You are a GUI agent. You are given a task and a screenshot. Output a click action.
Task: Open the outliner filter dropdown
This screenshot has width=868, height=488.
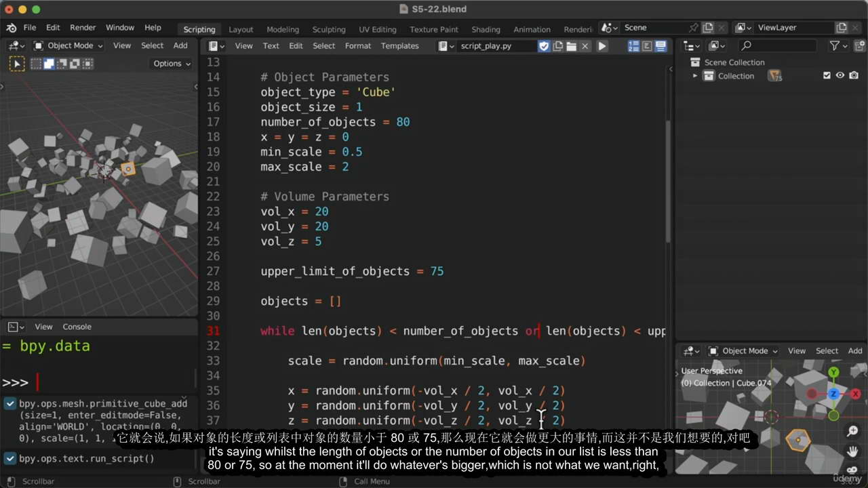point(840,46)
